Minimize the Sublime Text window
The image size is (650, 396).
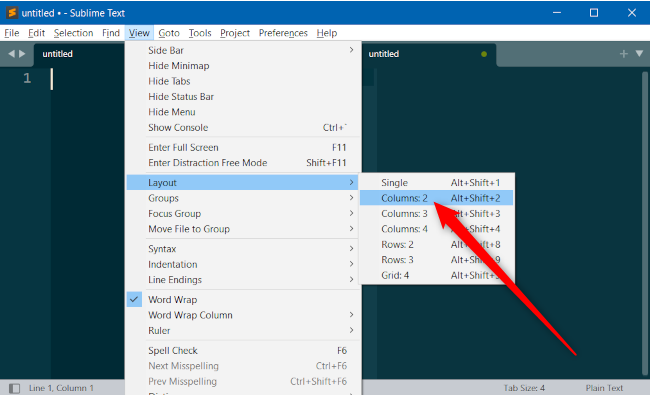[557, 13]
